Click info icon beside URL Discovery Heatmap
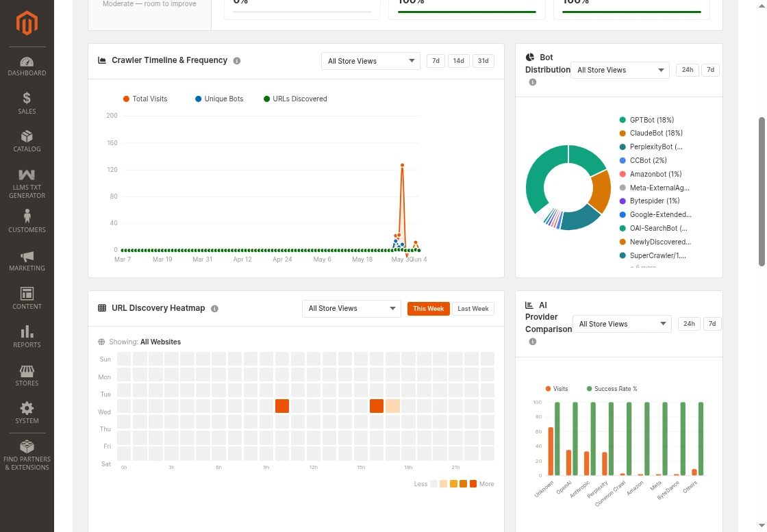Screen dimensions: 767x532 (x=214, y=309)
